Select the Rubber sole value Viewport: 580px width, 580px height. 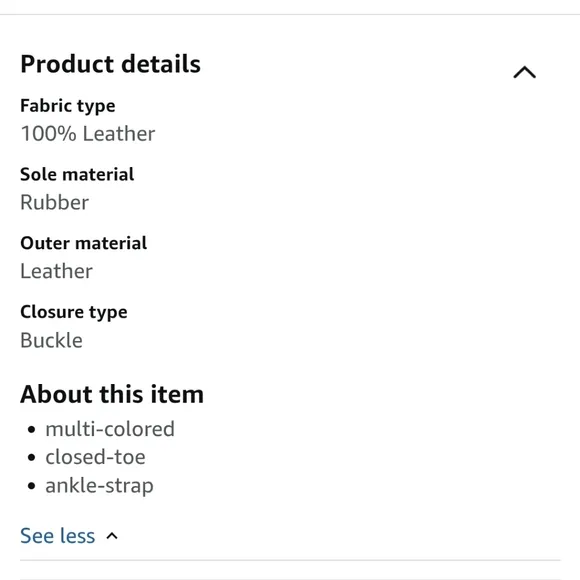click(54, 202)
